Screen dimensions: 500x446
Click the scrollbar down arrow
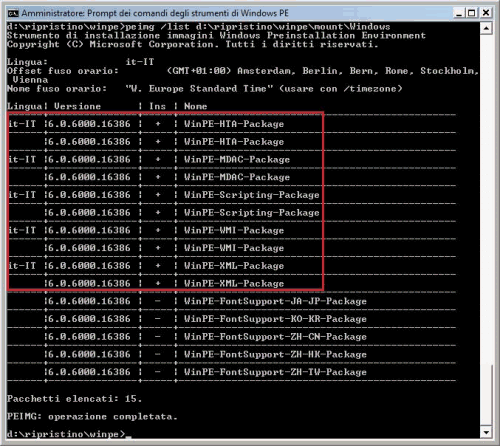click(x=486, y=433)
